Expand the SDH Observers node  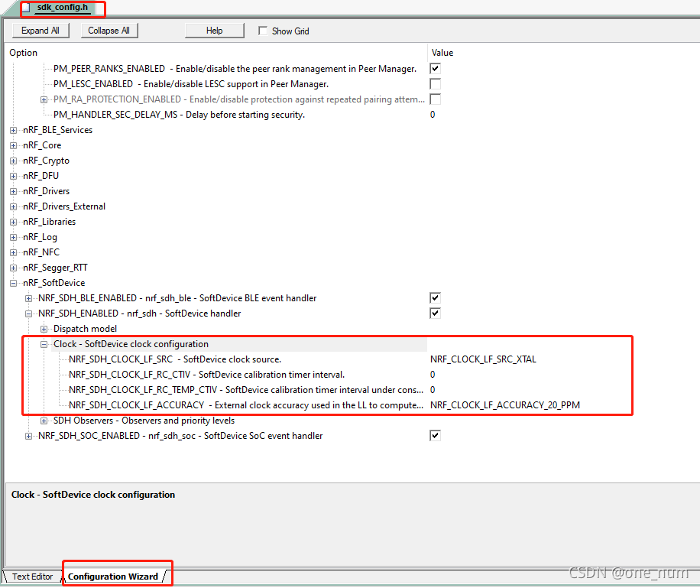tap(44, 421)
